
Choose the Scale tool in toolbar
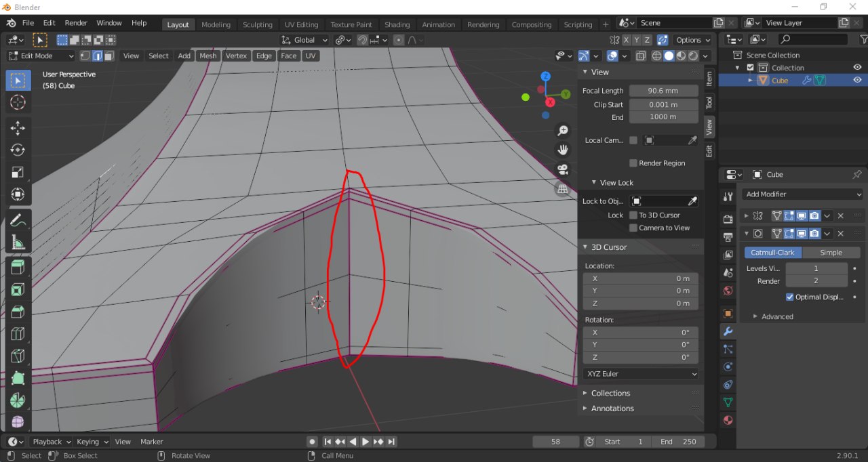(18, 172)
